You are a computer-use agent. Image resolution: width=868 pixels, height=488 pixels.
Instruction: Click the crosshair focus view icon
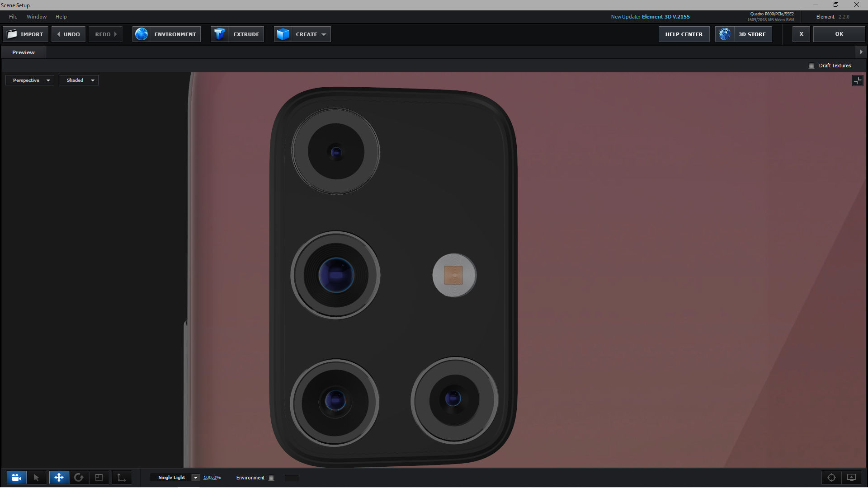point(831,478)
